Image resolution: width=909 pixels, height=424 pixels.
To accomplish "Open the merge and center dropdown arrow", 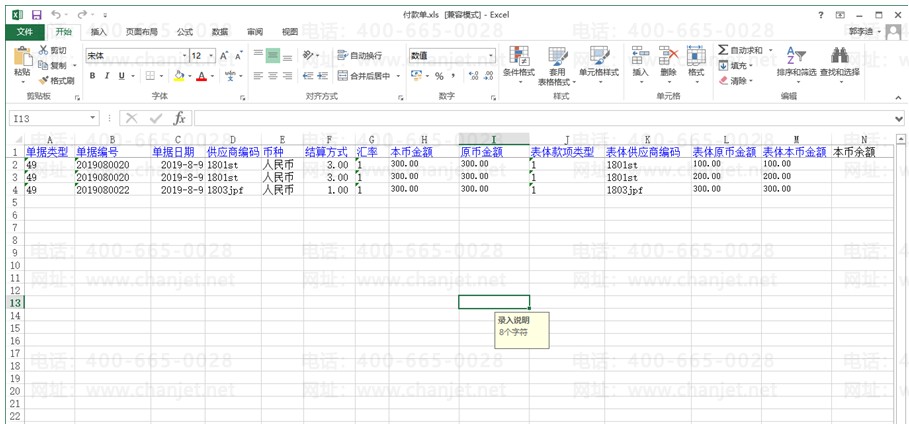I will tap(398, 76).
